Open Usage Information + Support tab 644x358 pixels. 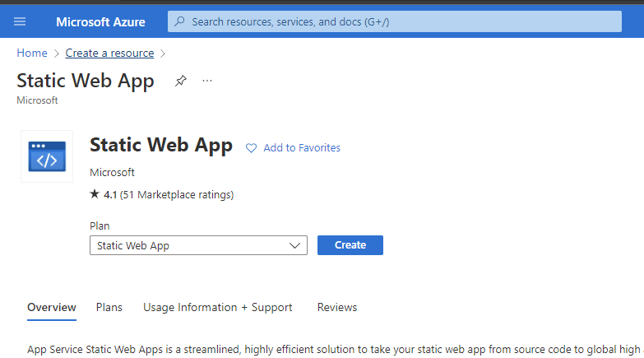coord(218,308)
